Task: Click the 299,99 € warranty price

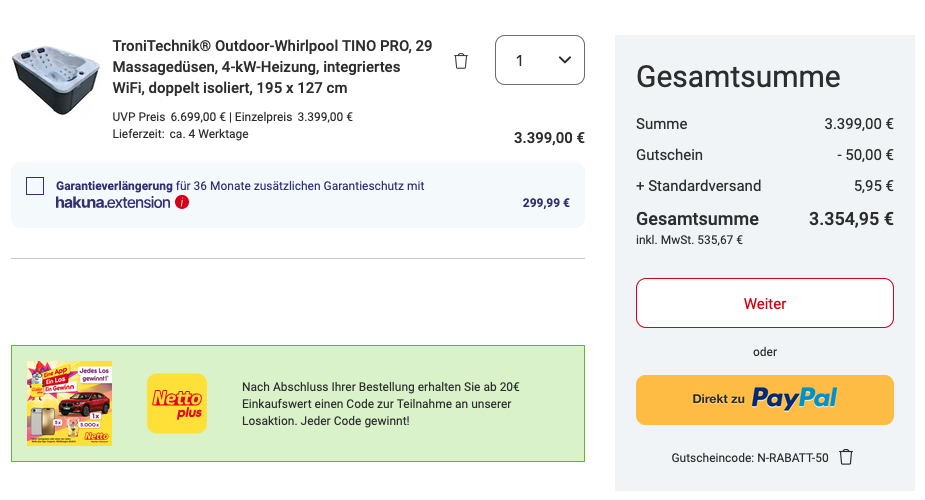Action: (x=546, y=203)
